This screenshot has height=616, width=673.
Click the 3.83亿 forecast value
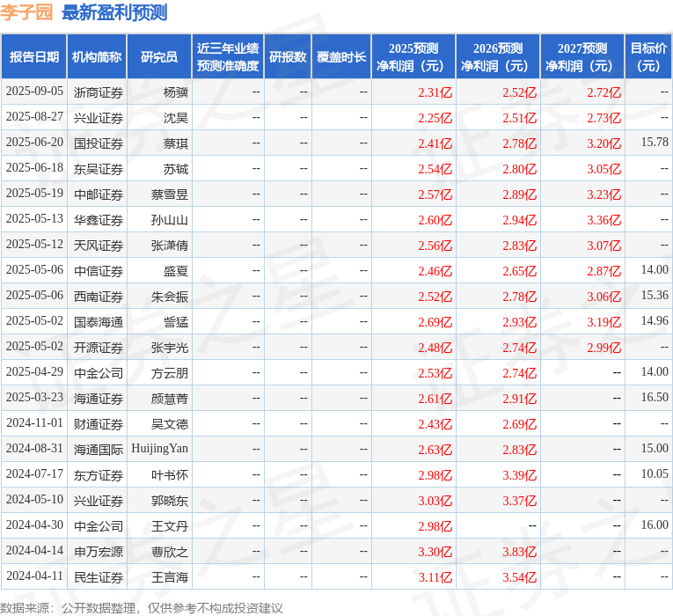click(519, 552)
